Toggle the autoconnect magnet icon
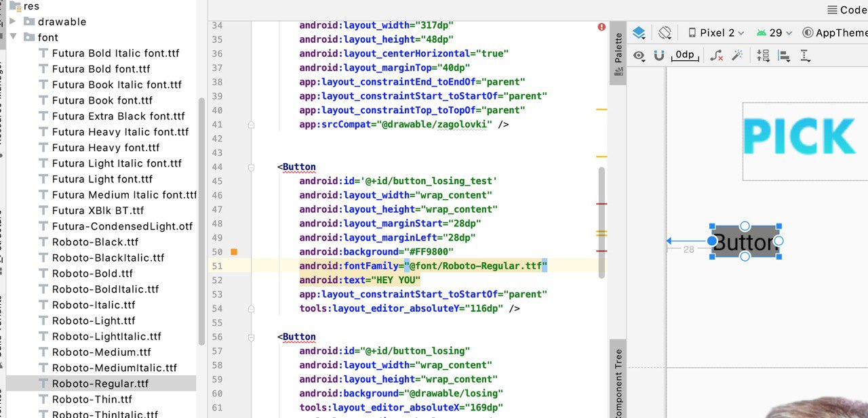The height and width of the screenshot is (418, 868). click(x=659, y=56)
